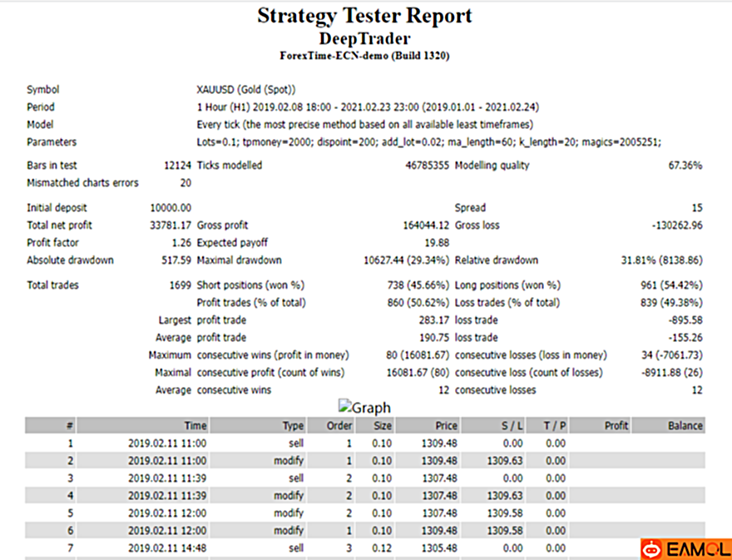The height and width of the screenshot is (560, 732).
Task: Click Average profit trade value "190.75"
Action: click(x=433, y=338)
